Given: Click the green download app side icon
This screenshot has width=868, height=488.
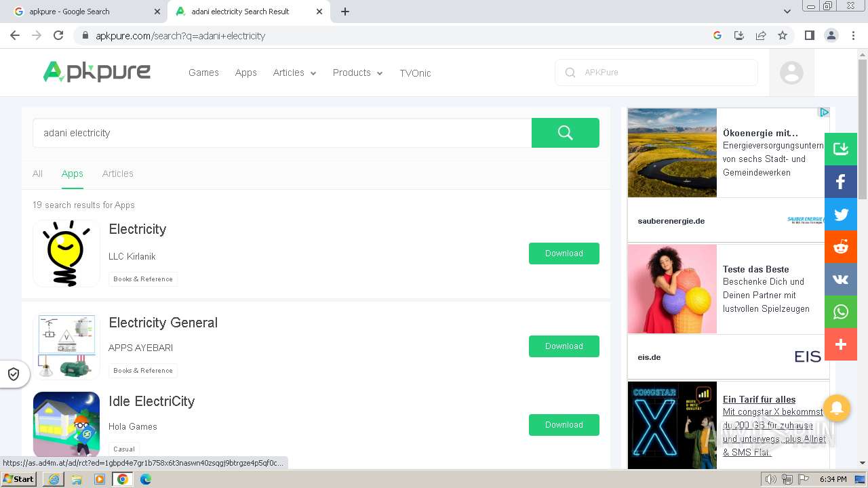Looking at the screenshot, I should 841,149.
